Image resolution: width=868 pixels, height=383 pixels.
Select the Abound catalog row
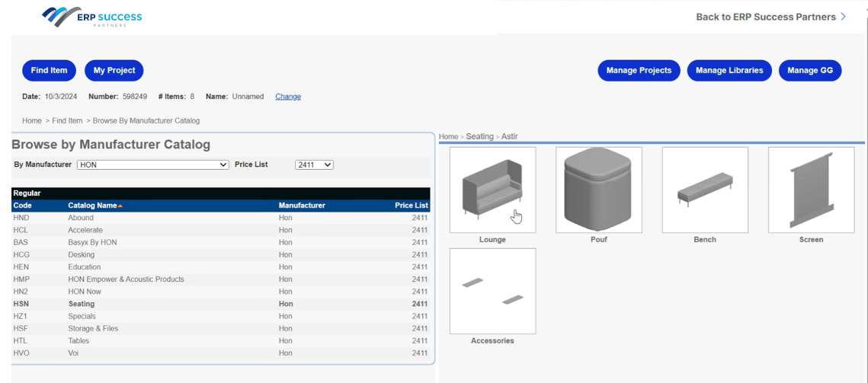(220, 218)
